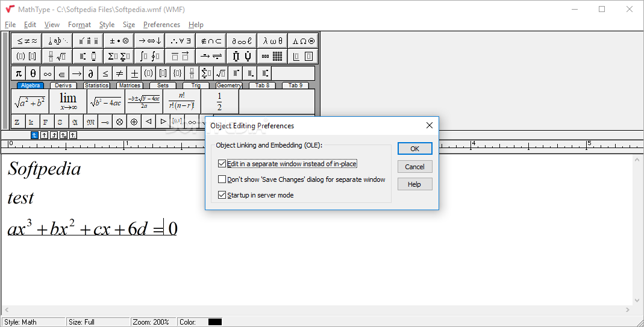Insert not-equal symbol in small bar
The height and width of the screenshot is (327, 644).
pos(119,73)
